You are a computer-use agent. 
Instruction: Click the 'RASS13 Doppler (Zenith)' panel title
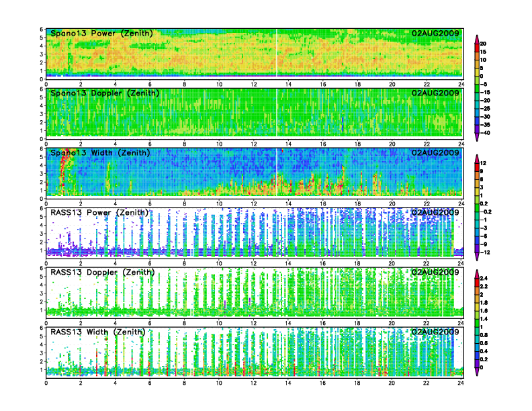point(103,272)
